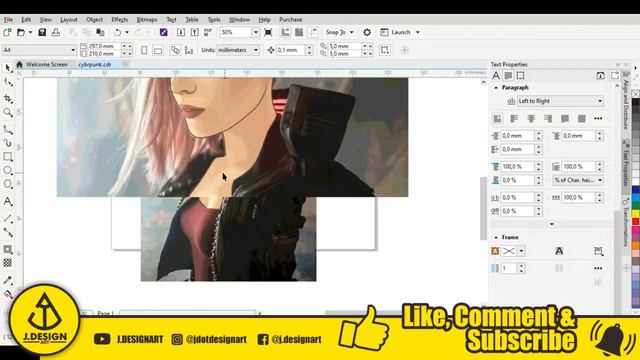Pick the red swatch in color palette
Viewport: 640px width, 360px height.
(x=636, y=221)
